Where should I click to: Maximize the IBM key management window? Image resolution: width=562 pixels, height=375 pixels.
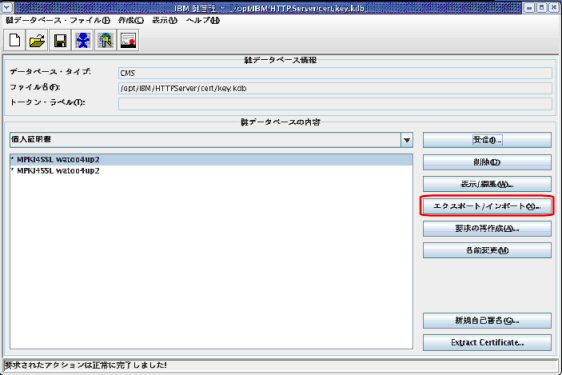pos(542,7)
